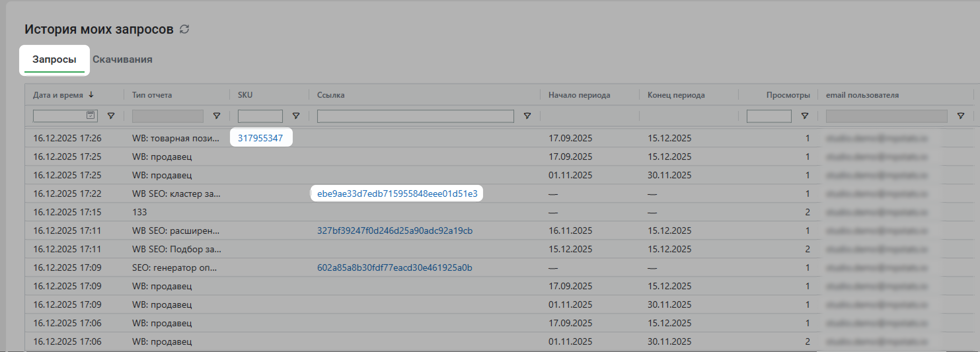Switch to the Запросы tab
This screenshot has height=352, width=980.
click(x=55, y=59)
